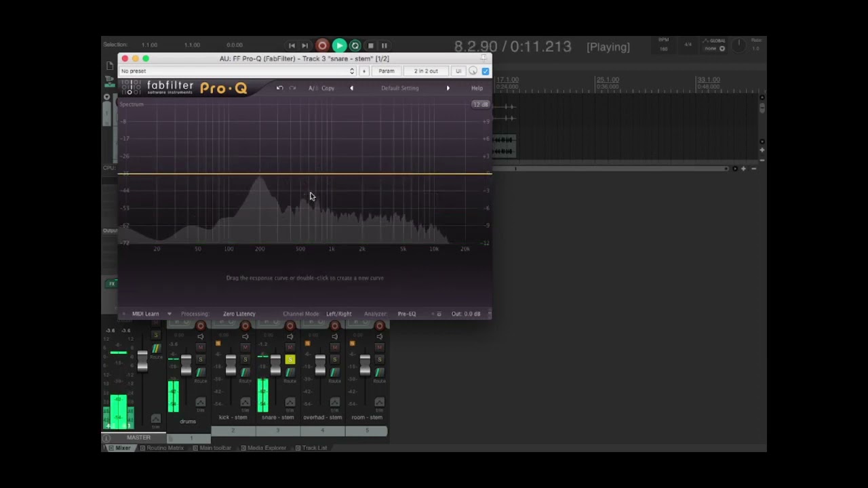
Task: Stop playback with the stop button
Action: pyautogui.click(x=370, y=45)
